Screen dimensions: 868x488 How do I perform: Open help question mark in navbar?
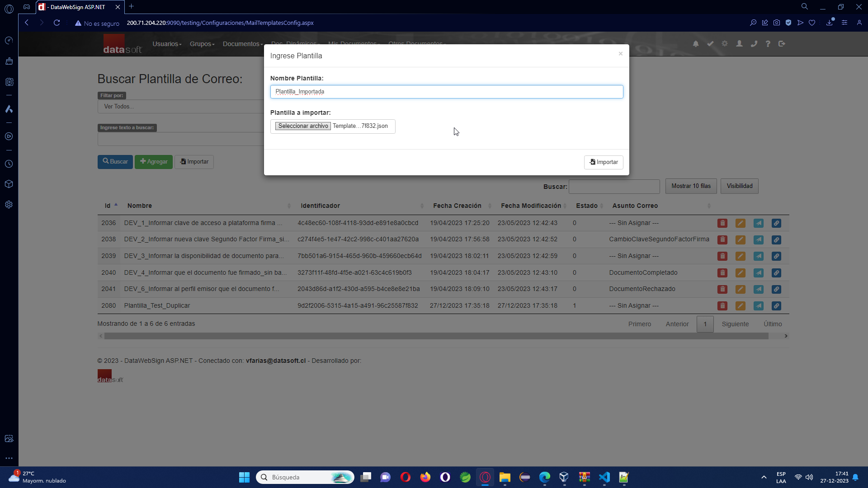[x=768, y=44]
